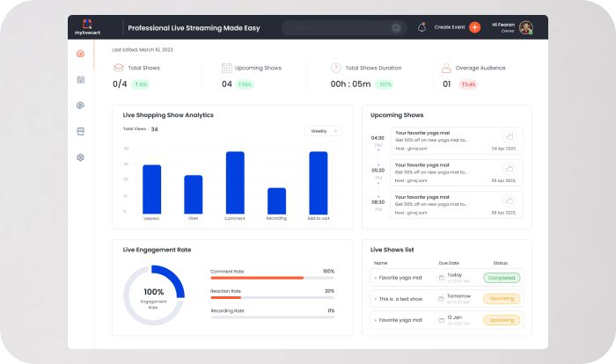Open the dashboard icon in sidebar
Screen dimensions: 616x364
tap(80, 54)
